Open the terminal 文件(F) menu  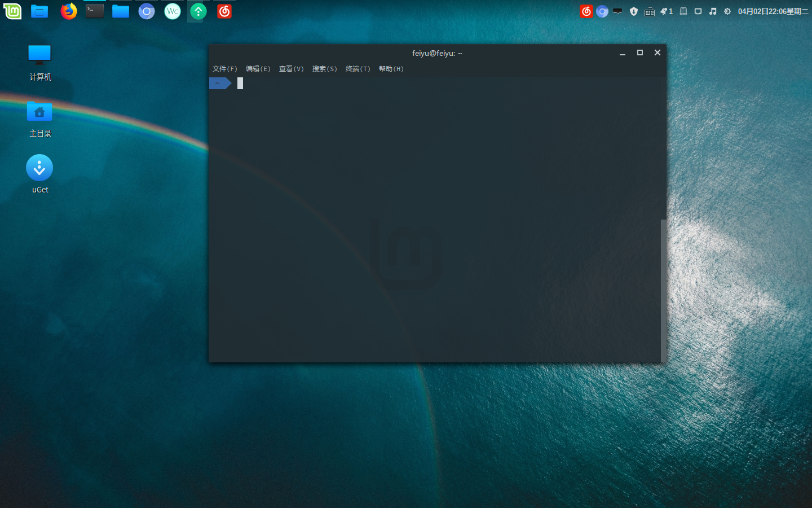225,69
